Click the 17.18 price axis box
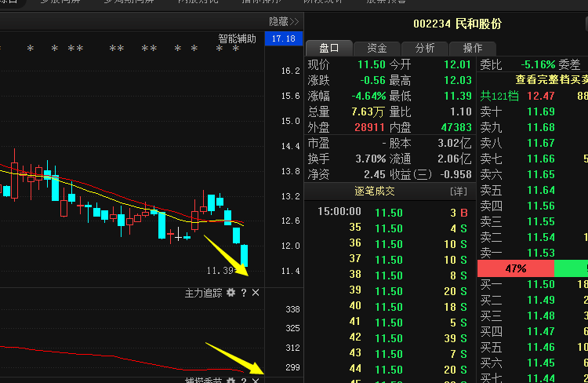588x383 pixels. click(x=284, y=38)
